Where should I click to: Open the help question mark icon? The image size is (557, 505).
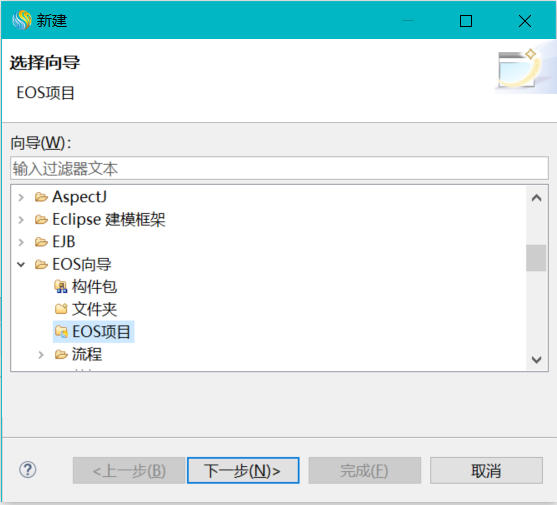tap(28, 470)
